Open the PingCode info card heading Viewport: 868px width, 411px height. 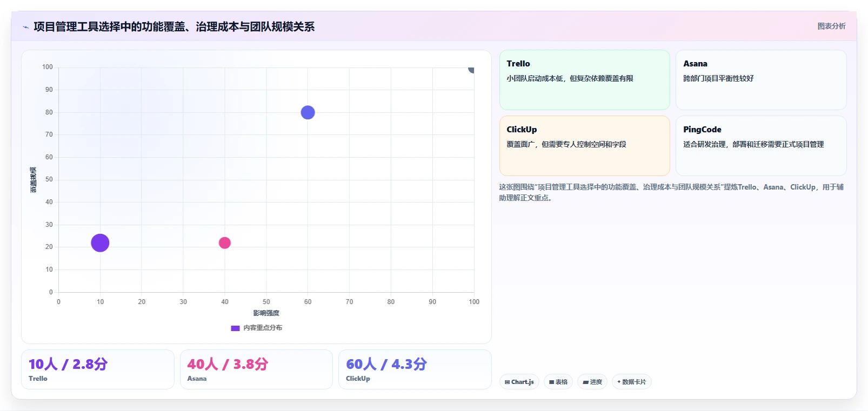[702, 130]
